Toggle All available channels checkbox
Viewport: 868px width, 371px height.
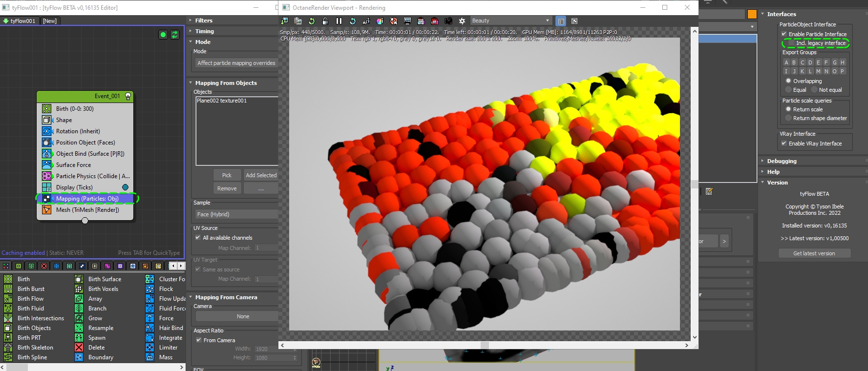tap(198, 238)
